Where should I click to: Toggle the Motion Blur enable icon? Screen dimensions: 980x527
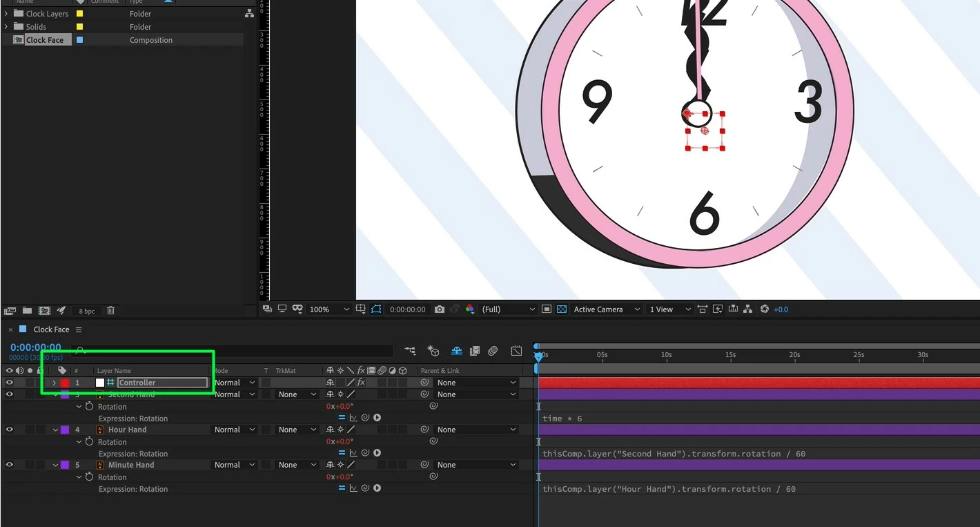coord(493,351)
